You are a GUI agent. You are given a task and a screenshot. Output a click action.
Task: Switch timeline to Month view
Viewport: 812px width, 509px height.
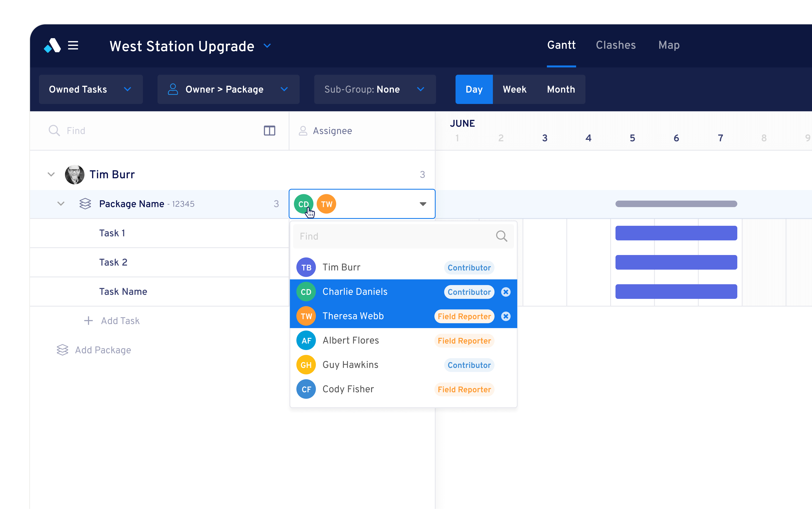561,89
